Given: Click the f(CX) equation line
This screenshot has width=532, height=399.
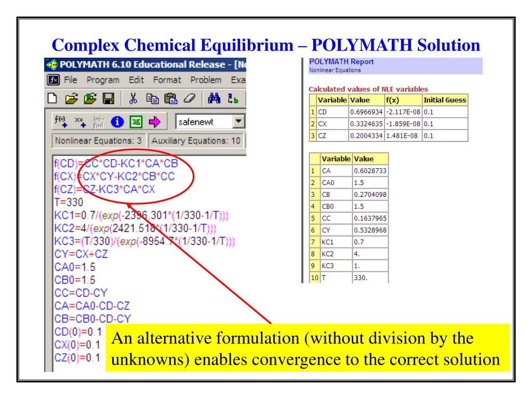Looking at the screenshot, I should [x=114, y=177].
